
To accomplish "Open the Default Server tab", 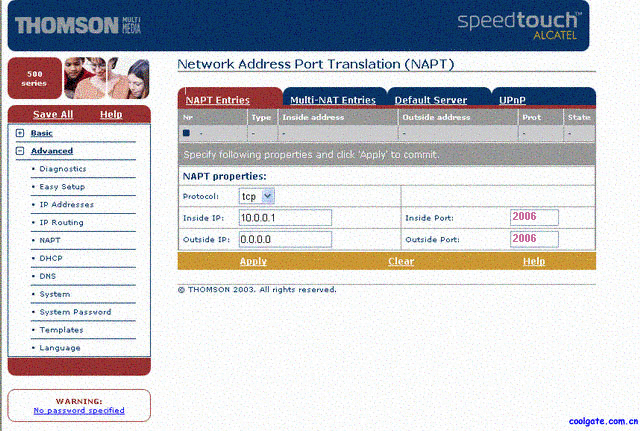I will click(430, 100).
